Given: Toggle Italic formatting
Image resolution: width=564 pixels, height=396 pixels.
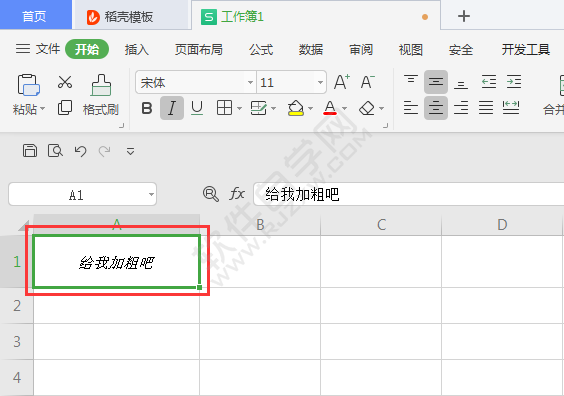Looking at the screenshot, I should click(172, 108).
